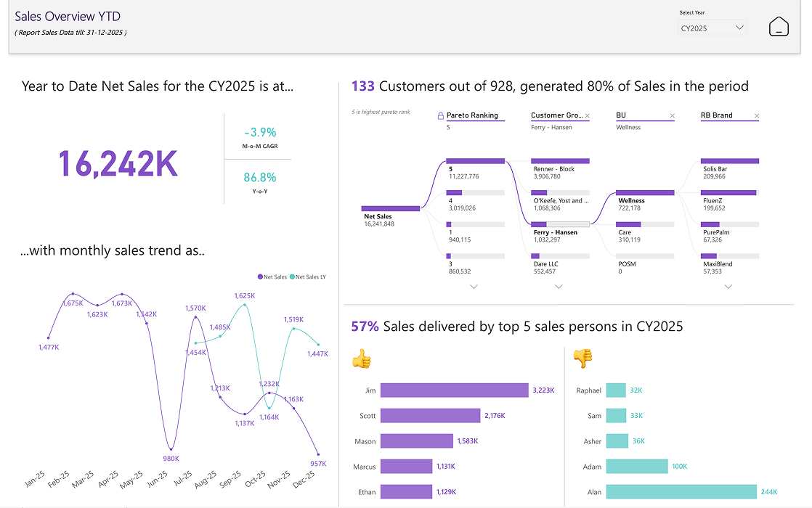Open the Select Year dropdown CY2025
This screenshot has height=508, width=812.
pyautogui.click(x=712, y=28)
